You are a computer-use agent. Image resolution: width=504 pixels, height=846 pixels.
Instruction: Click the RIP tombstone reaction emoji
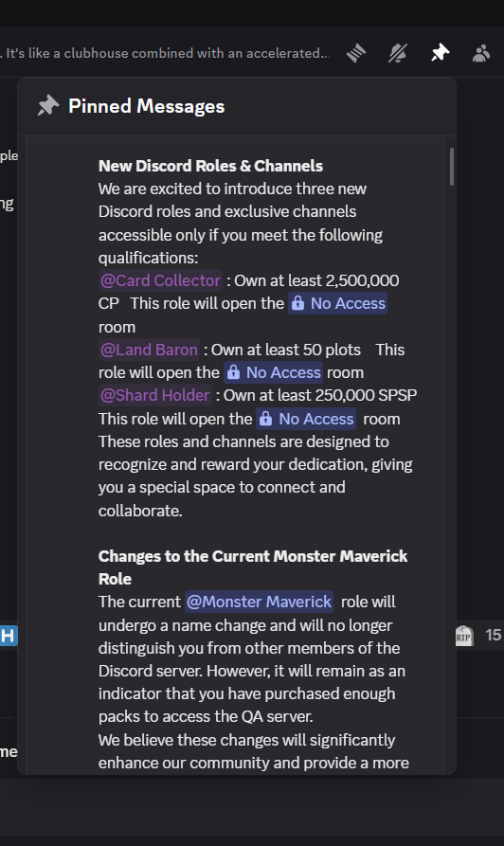coord(463,635)
